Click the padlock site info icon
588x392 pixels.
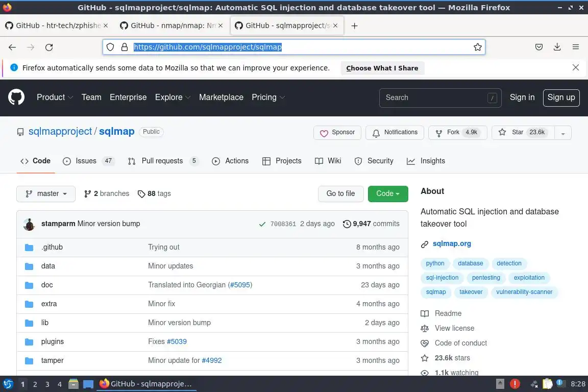pyautogui.click(x=125, y=47)
